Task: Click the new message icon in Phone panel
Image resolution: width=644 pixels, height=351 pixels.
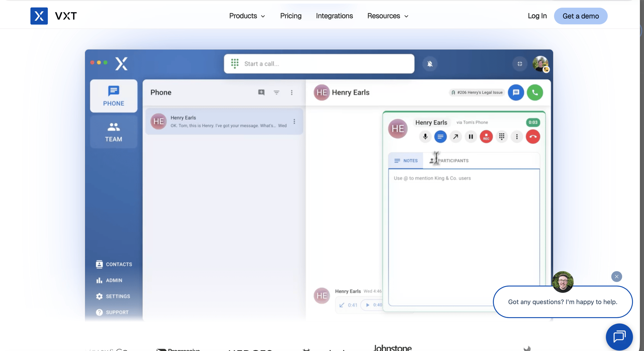Action: point(261,93)
